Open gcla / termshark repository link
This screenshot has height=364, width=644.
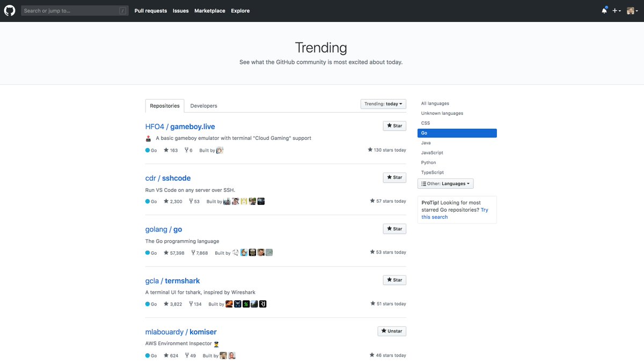click(x=173, y=281)
